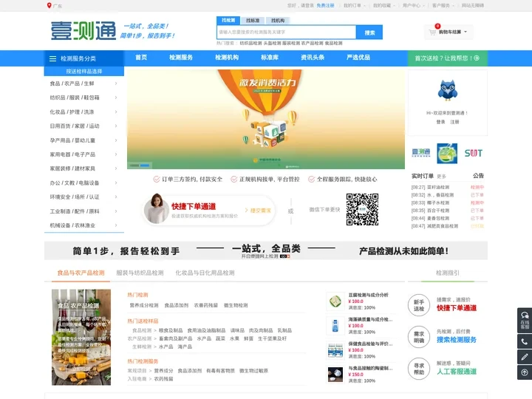Screen dimensions: 532x399
Task: Switch to 化妆品与日化用品检测 tab
Action: pyautogui.click(x=205, y=273)
